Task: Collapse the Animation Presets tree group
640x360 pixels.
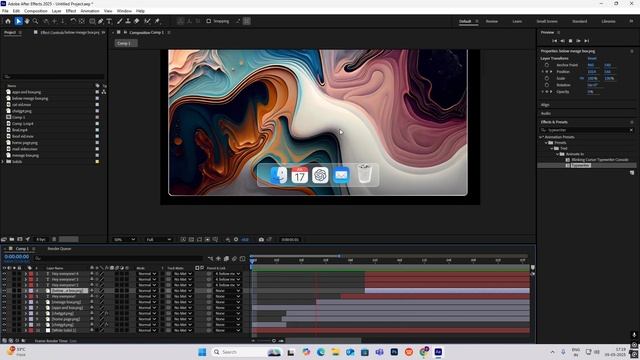Action: [541, 137]
